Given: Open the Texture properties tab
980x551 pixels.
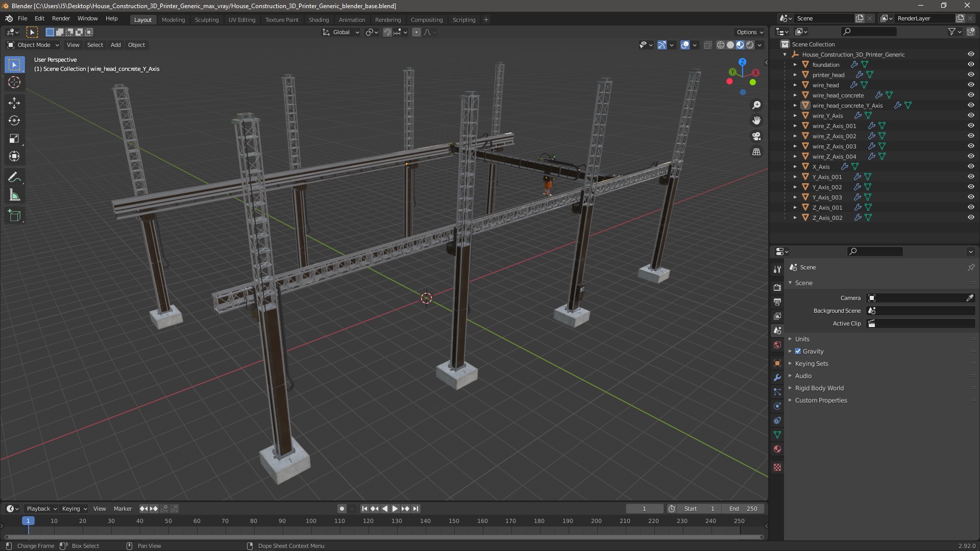Looking at the screenshot, I should tap(777, 467).
